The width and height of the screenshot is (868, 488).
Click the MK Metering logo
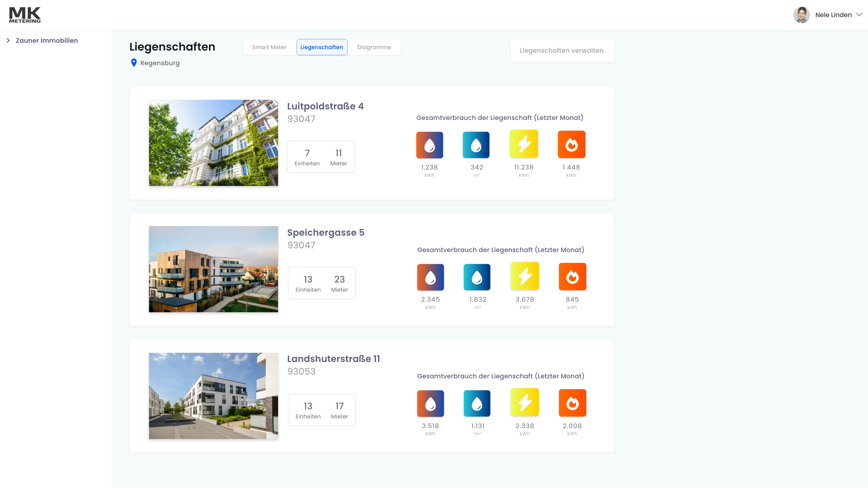[25, 15]
